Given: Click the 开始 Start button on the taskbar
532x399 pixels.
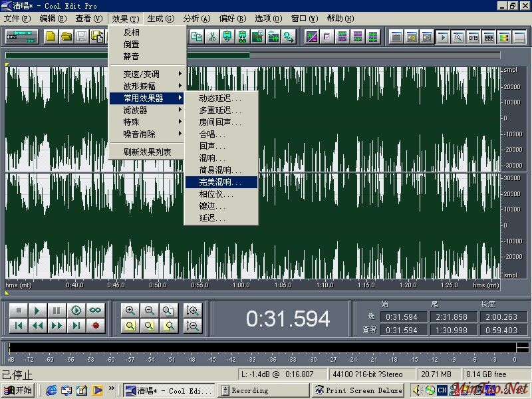Looking at the screenshot, I should [18, 390].
